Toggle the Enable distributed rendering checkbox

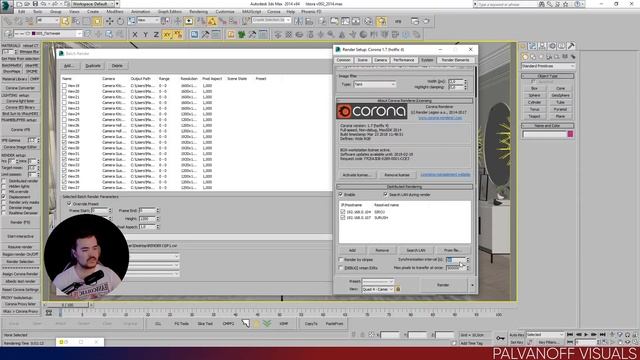pyautogui.click(x=341, y=195)
